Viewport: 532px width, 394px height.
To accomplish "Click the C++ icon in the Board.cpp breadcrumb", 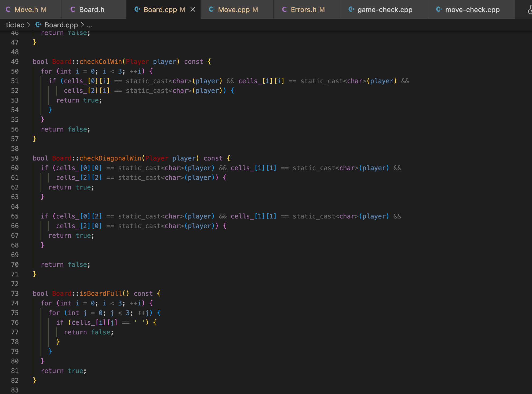I will pos(38,25).
